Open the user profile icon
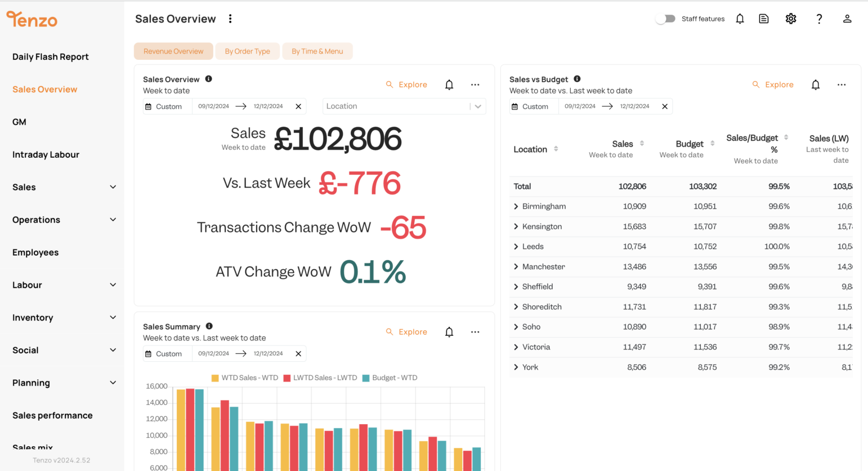The image size is (868, 471). (847, 19)
